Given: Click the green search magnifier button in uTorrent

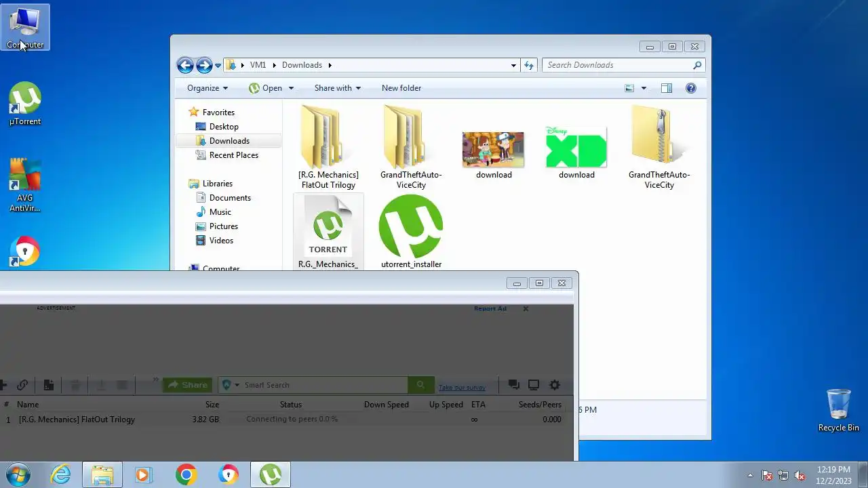Looking at the screenshot, I should click(x=420, y=385).
